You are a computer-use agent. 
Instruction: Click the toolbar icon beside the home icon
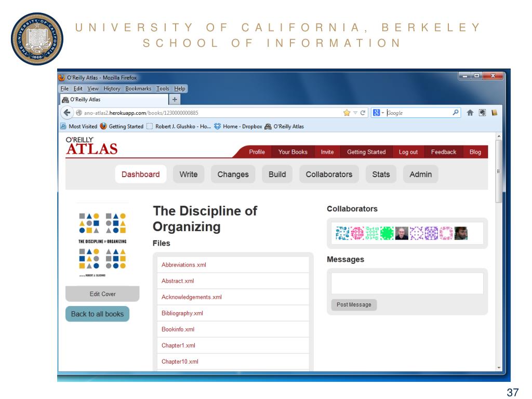tap(482, 113)
